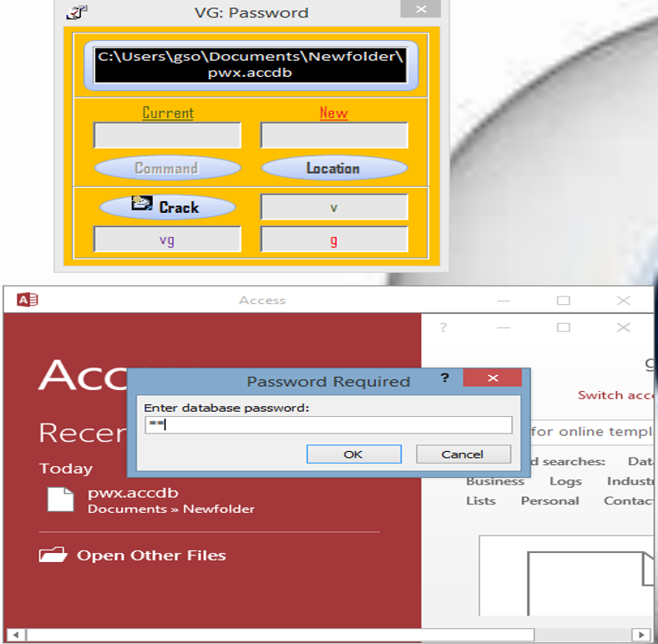Viewport: 658px width, 644px height.
Task: Click Password Required dialog help question mark
Action: pyautogui.click(x=445, y=378)
